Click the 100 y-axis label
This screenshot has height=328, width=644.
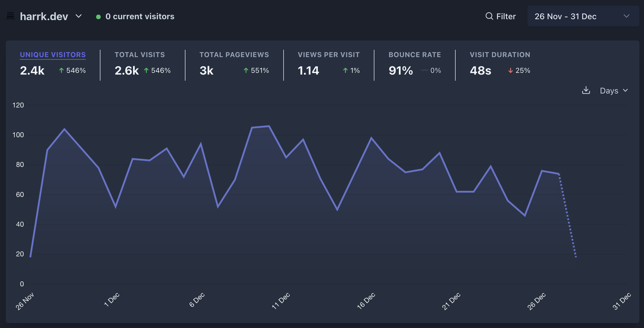coord(18,135)
